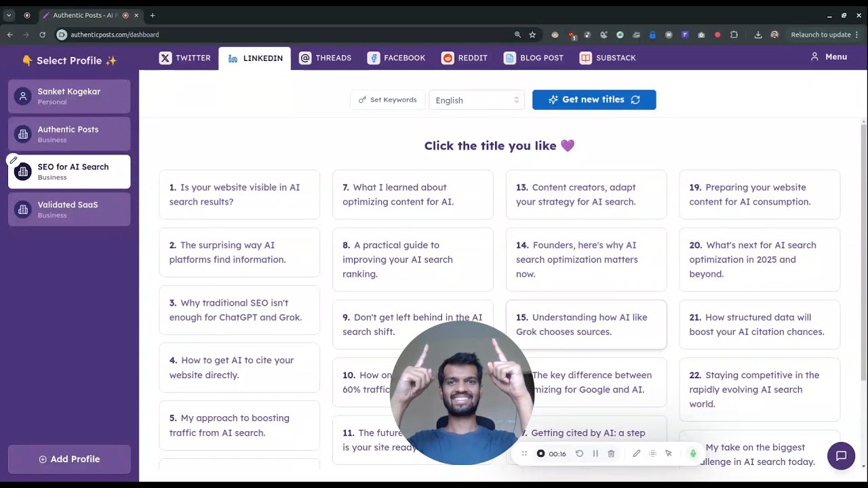Open the browser downloads icon
Screen dimensions: 868x488
[758, 35]
